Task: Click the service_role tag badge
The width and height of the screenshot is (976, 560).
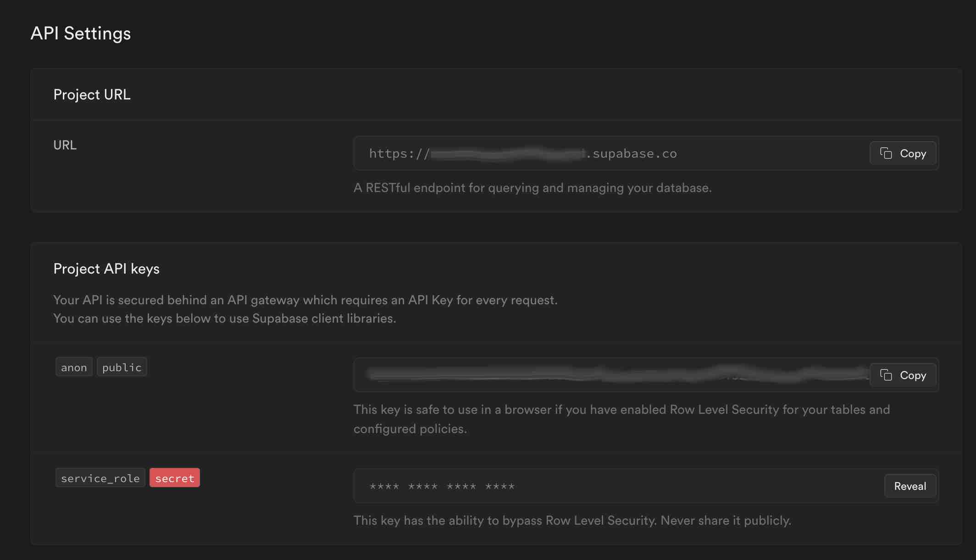Action: pos(100,478)
